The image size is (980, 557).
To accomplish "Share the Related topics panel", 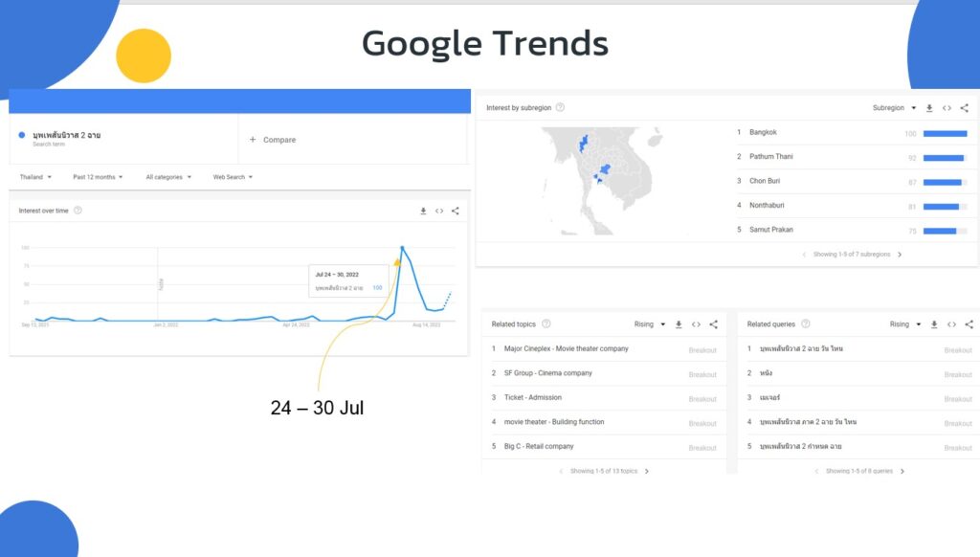I will pos(713,324).
